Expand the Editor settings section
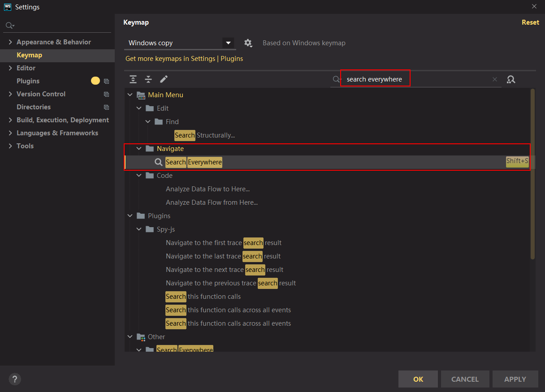Viewport: 545px width, 392px height. click(x=10, y=68)
